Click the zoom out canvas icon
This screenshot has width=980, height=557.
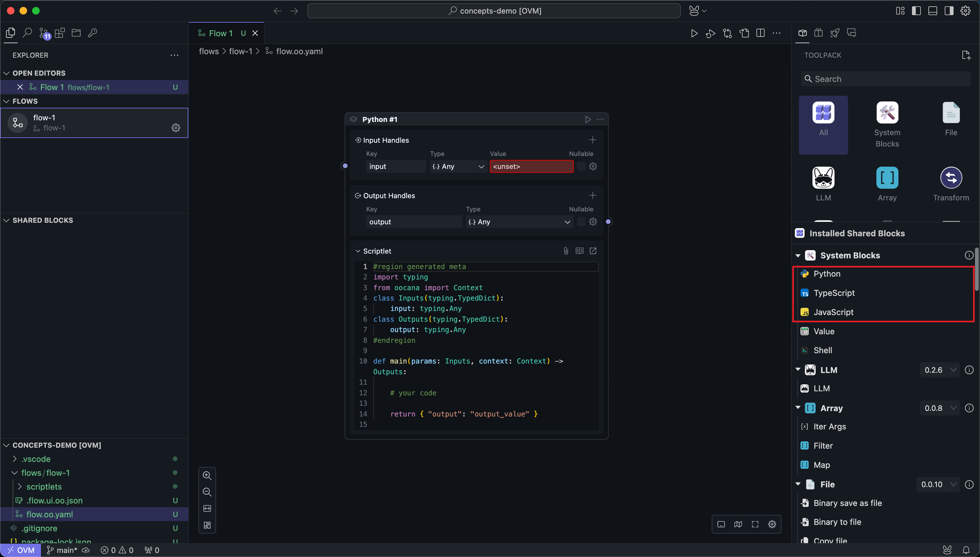pos(207,492)
